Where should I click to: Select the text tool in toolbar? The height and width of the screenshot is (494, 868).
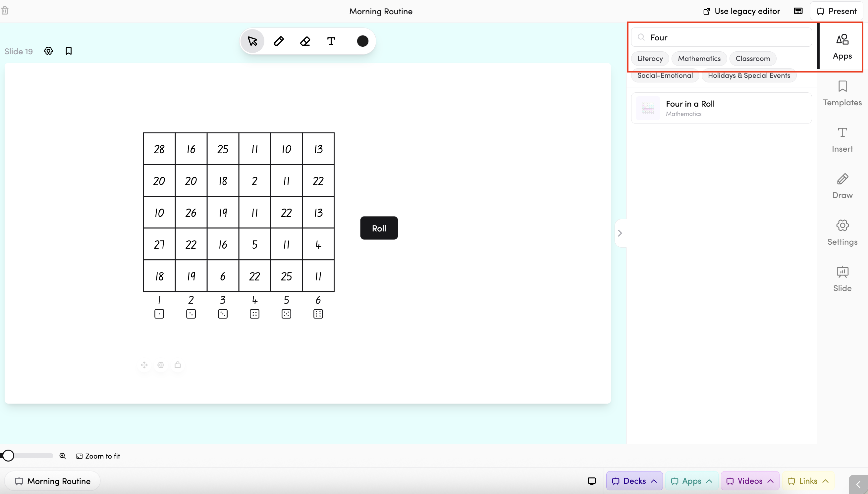pos(331,41)
